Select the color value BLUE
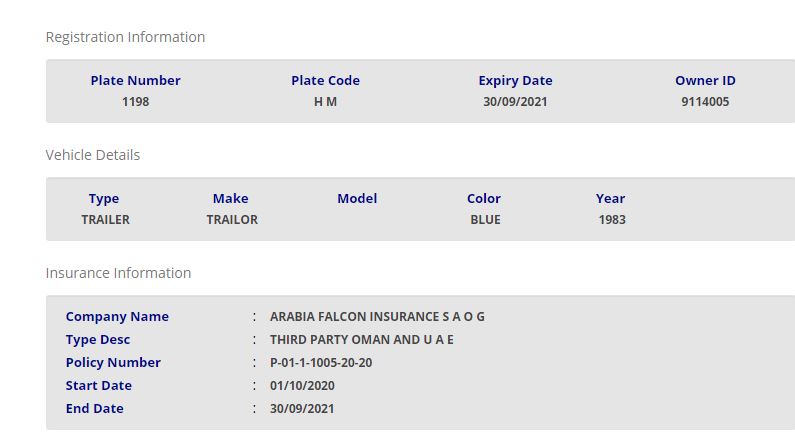The height and width of the screenshot is (442, 795). pyautogui.click(x=485, y=219)
